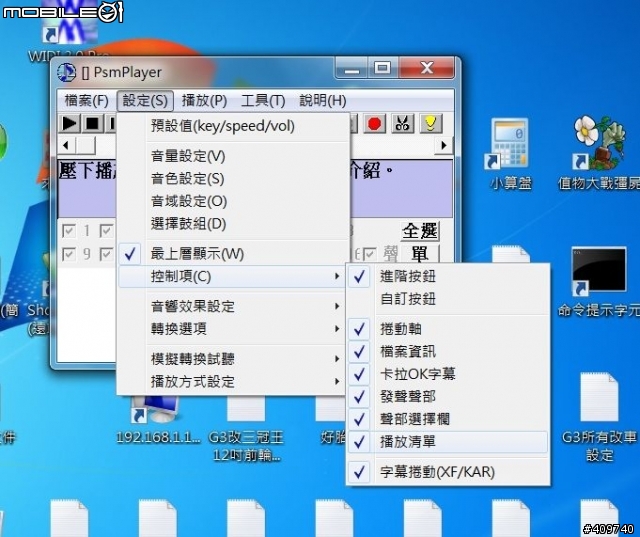This screenshot has width=640, height=537.
Task: Close the PsmPlayer window
Action: coord(427,68)
